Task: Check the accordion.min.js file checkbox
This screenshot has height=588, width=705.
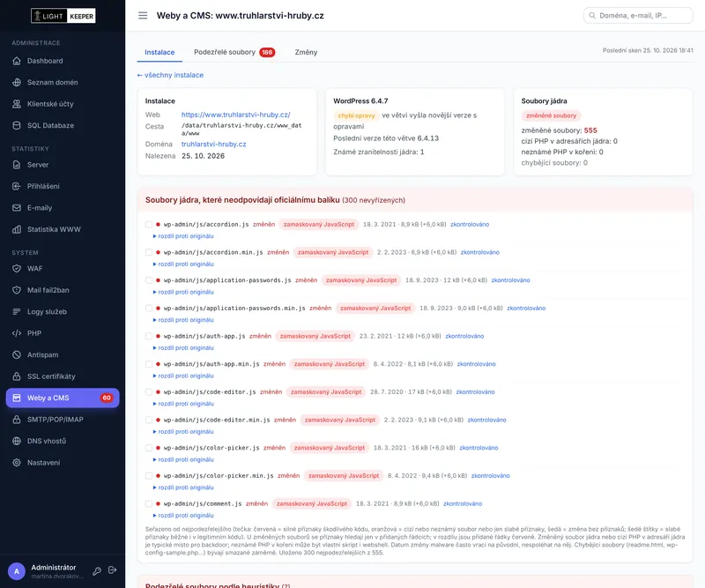Action: point(149,252)
